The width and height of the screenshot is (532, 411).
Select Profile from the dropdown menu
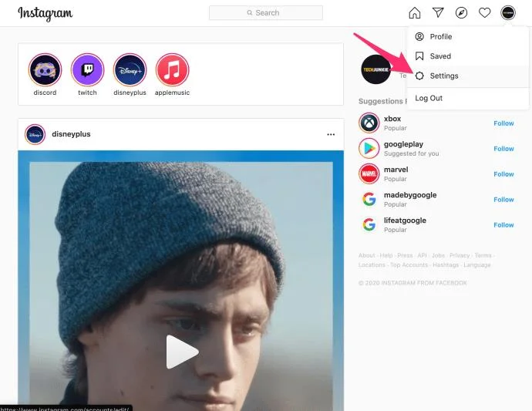pyautogui.click(x=468, y=37)
